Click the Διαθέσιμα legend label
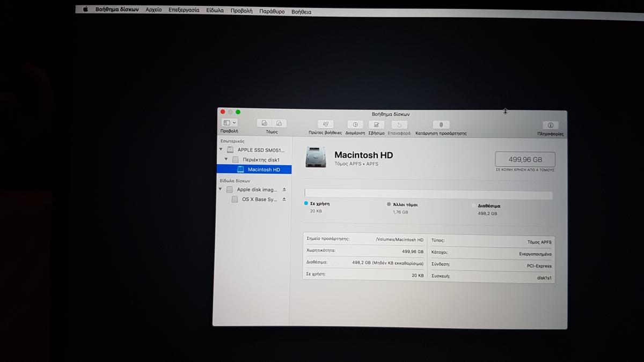This screenshot has width=644, height=362. [489, 206]
